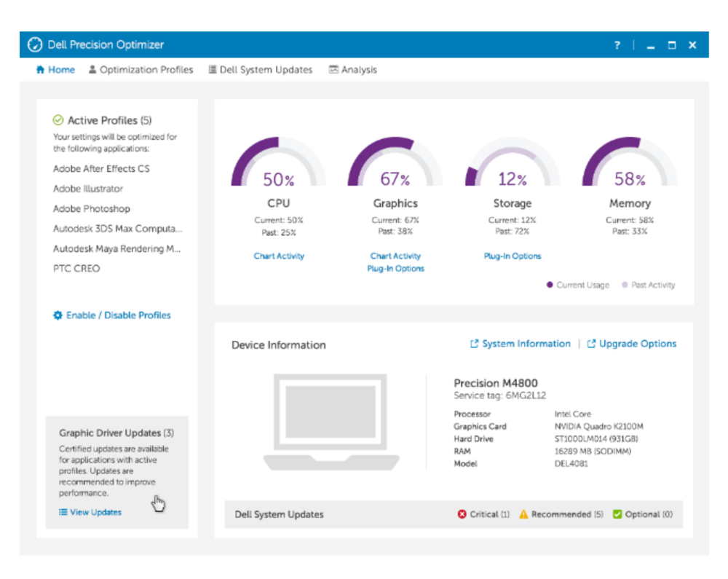Click the Service tag: 6MG2L12 text

[x=499, y=395]
